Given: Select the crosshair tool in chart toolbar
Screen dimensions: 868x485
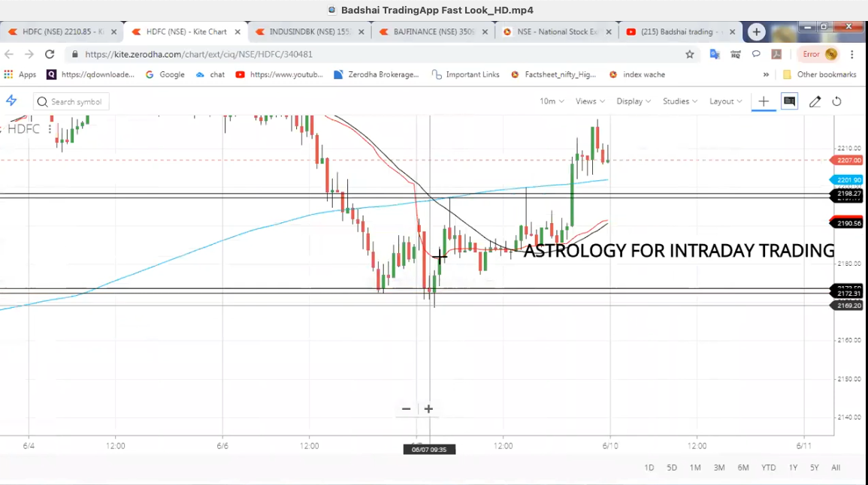Looking at the screenshot, I should (x=764, y=101).
